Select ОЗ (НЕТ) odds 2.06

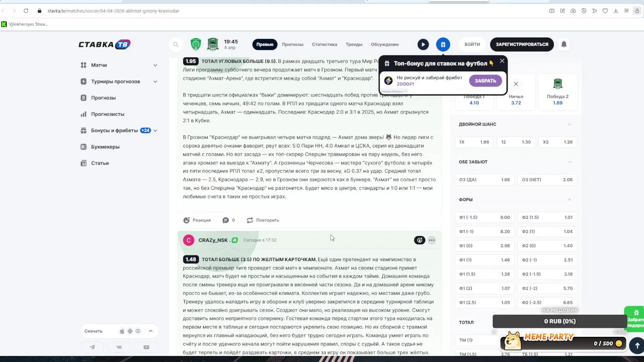coord(547,180)
